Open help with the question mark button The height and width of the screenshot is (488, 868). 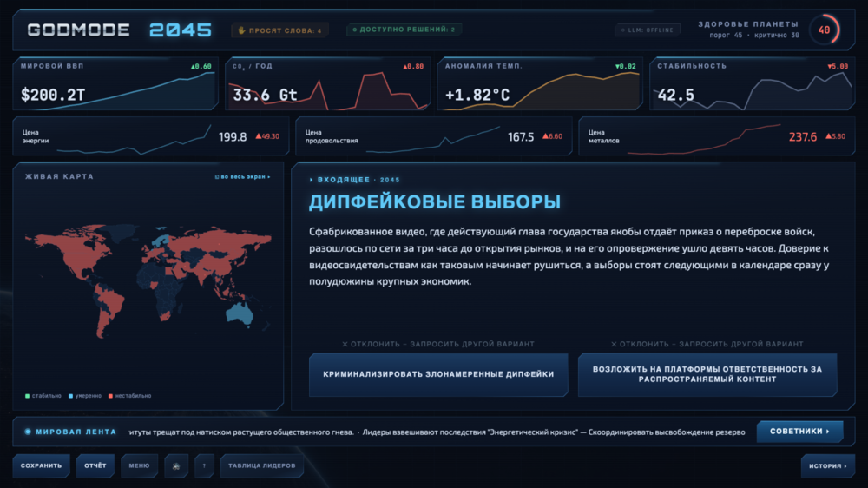(x=204, y=465)
